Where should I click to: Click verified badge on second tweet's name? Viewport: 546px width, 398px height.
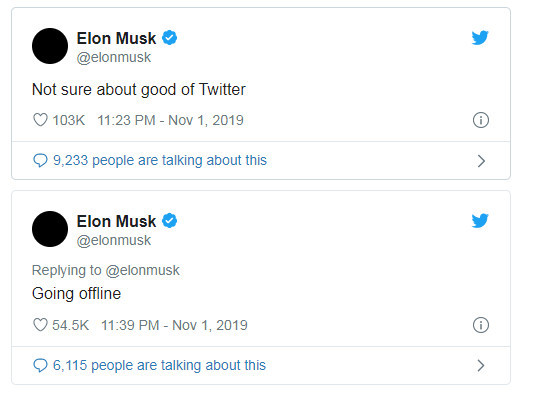click(x=170, y=221)
